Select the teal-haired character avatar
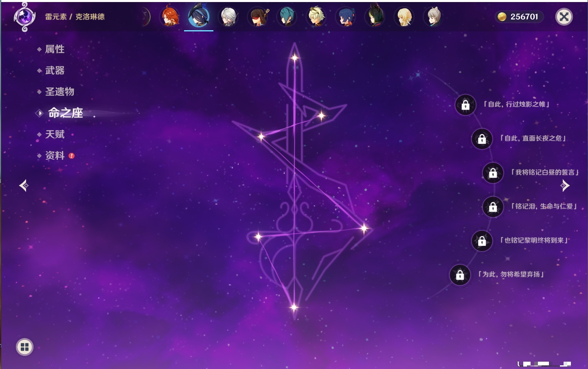This screenshot has width=588, height=369. [x=287, y=16]
